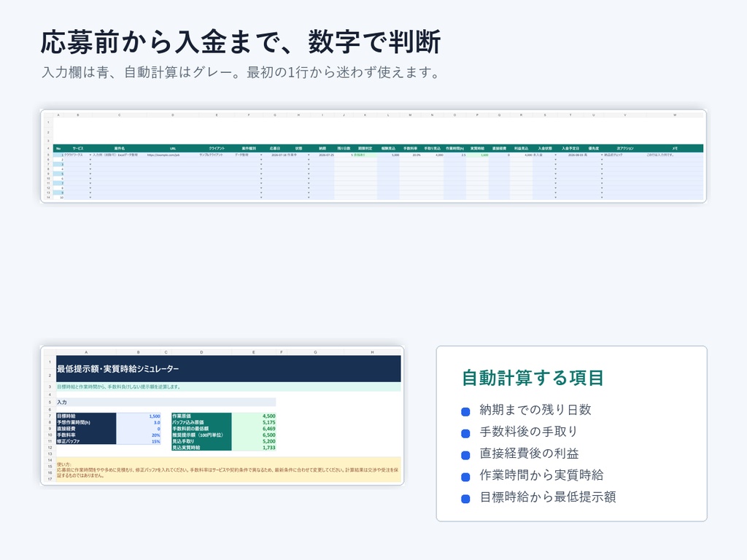
Task: Click the クライアント column header
Action: click(x=217, y=149)
